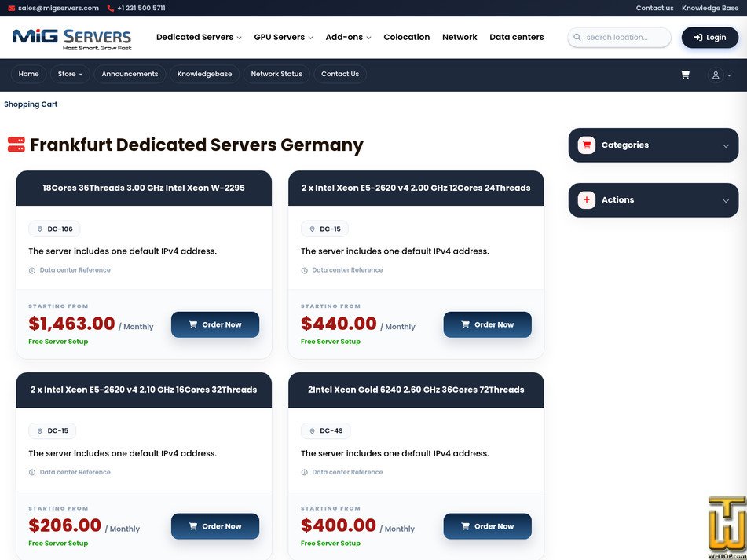Click the DC-15 badge in the $206.00 card

coord(53,431)
